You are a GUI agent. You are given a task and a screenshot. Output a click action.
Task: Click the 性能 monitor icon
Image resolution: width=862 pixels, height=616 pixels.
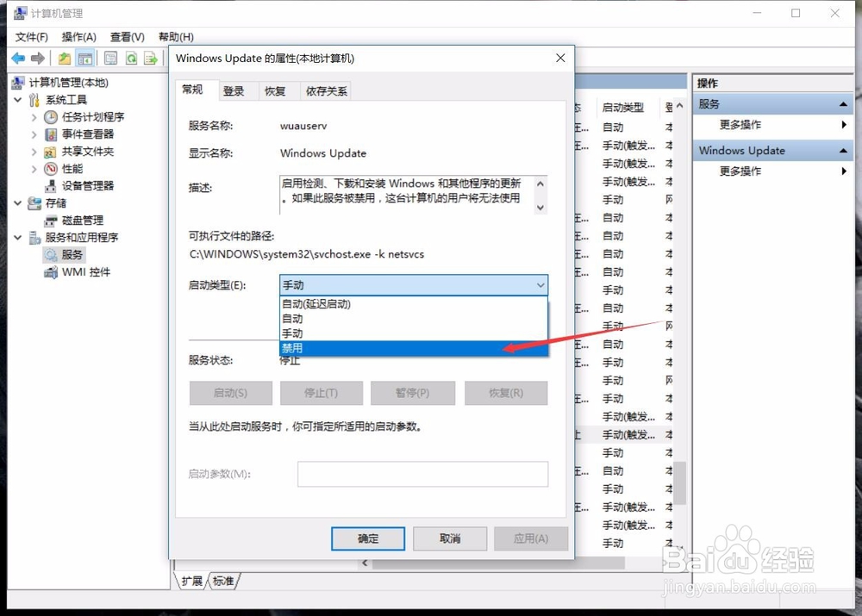[51, 169]
